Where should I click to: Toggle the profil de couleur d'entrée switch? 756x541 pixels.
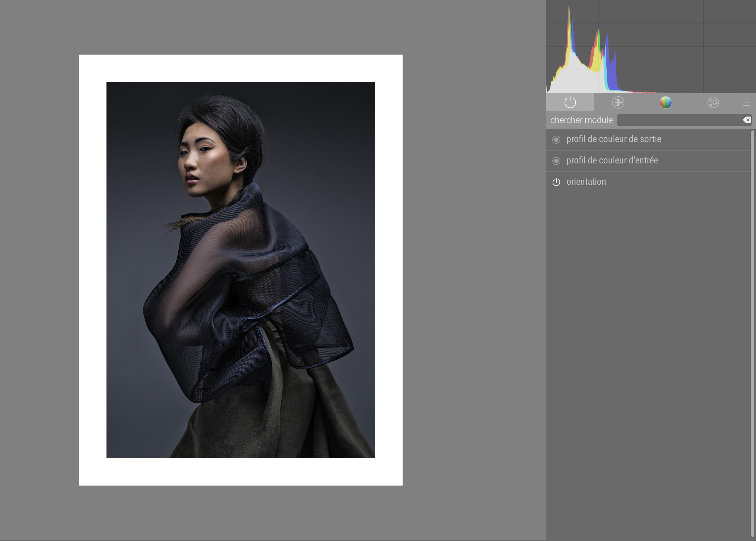556,161
